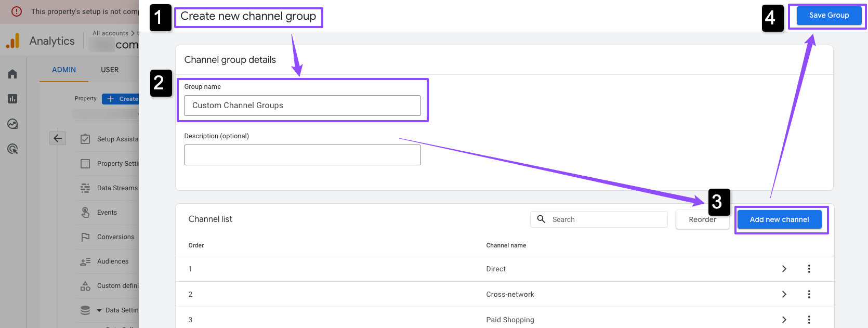Image resolution: width=868 pixels, height=328 pixels.
Task: Open the Explore icon in sidebar
Action: [12, 124]
